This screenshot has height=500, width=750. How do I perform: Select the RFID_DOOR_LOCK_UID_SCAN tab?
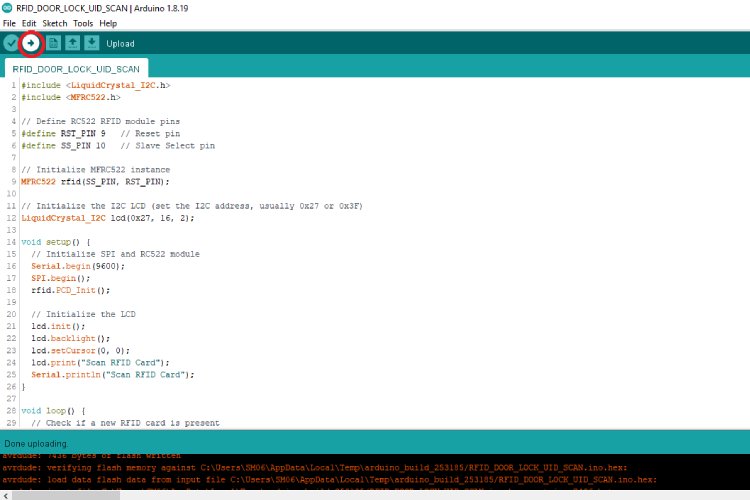pos(76,69)
